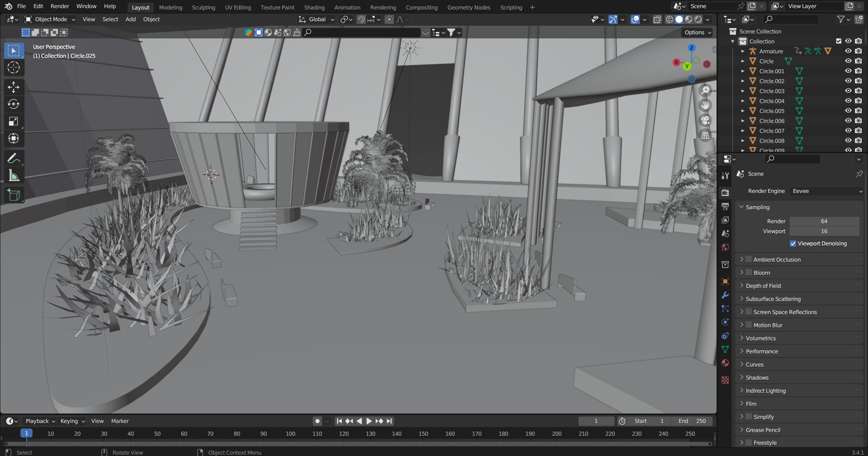Image resolution: width=868 pixels, height=456 pixels.
Task: Select the Move tool in toolbar
Action: [14, 87]
